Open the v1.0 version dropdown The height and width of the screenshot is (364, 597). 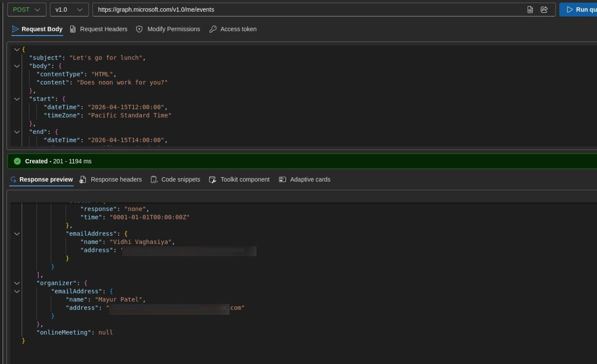click(69, 10)
